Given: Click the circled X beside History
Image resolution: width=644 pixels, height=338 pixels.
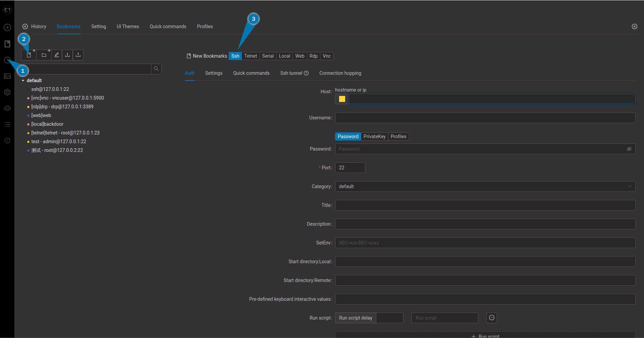Looking at the screenshot, I should pyautogui.click(x=25, y=26).
